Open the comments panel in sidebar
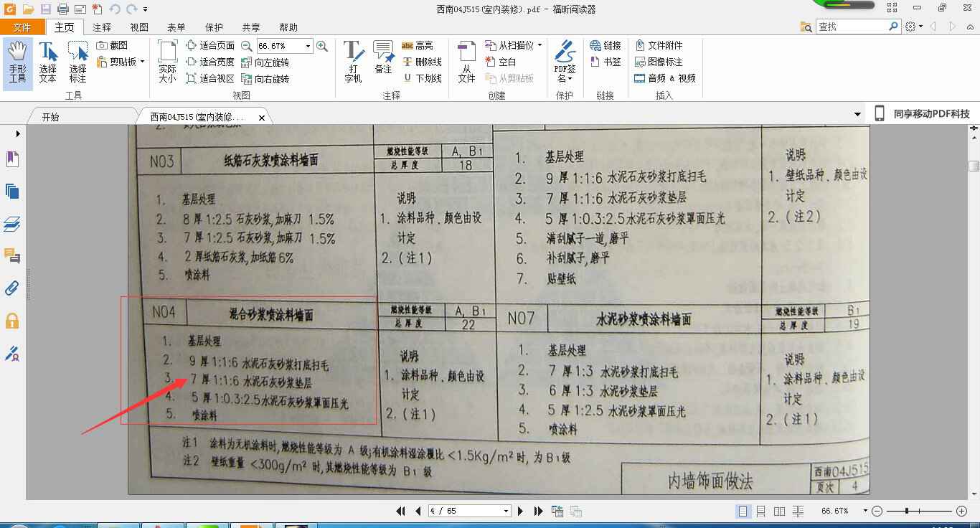The height and width of the screenshot is (528, 980). point(12,256)
